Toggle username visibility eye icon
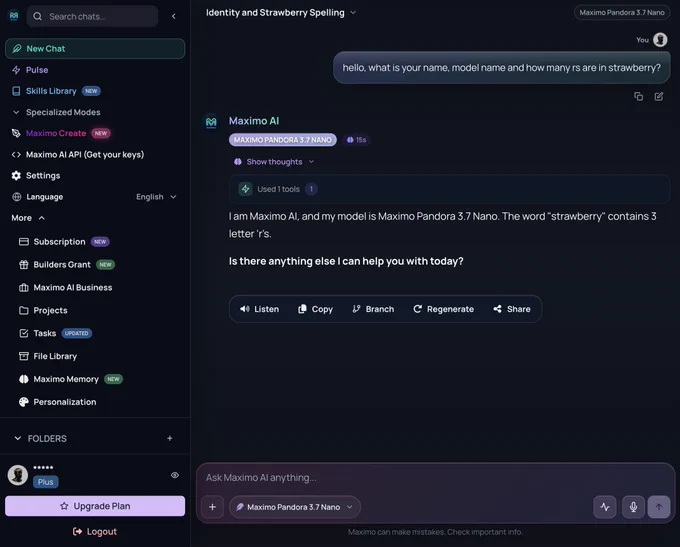 tap(175, 475)
